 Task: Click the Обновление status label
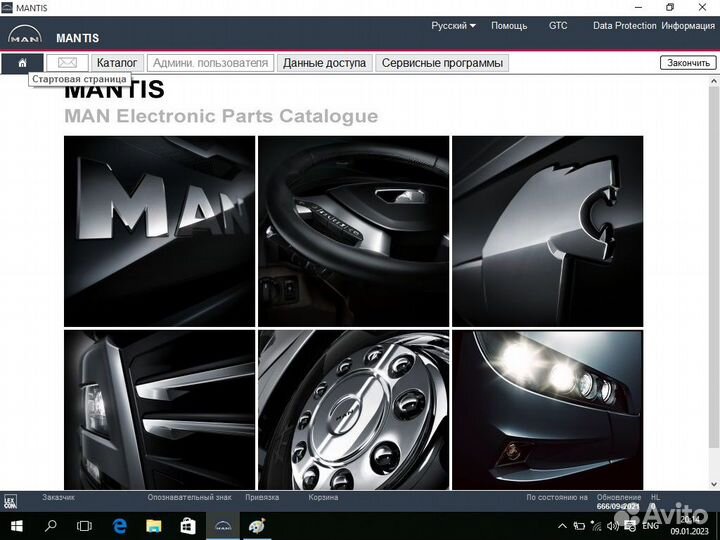619,497
